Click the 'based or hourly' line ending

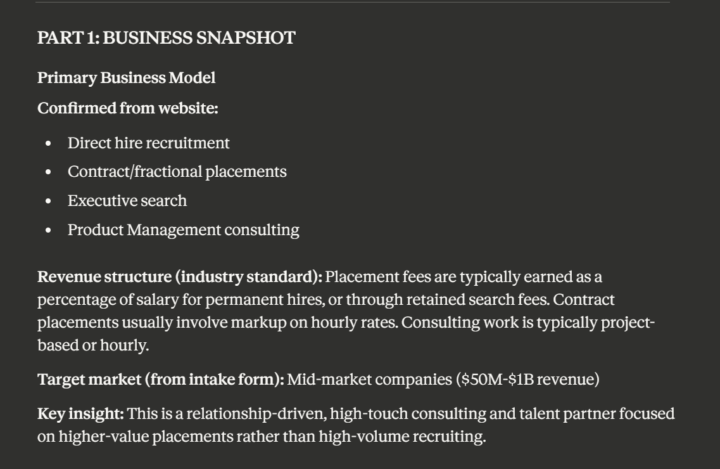click(93, 345)
